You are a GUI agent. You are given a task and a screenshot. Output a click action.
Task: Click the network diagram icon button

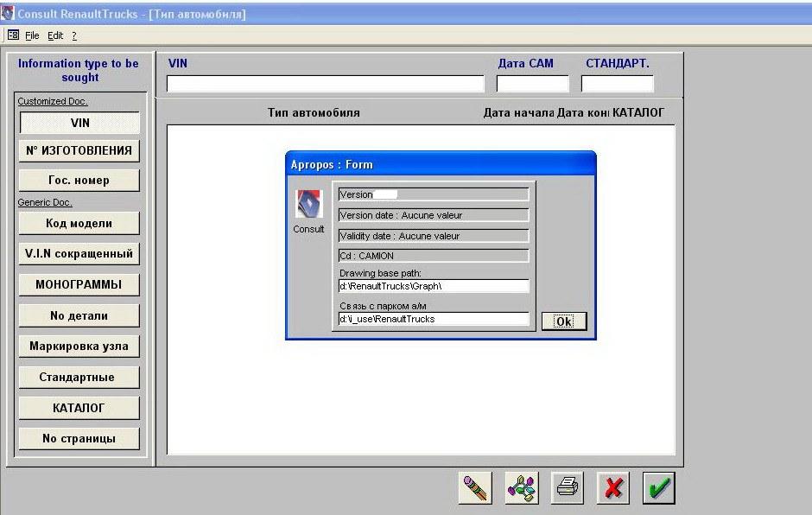pyautogui.click(x=521, y=488)
